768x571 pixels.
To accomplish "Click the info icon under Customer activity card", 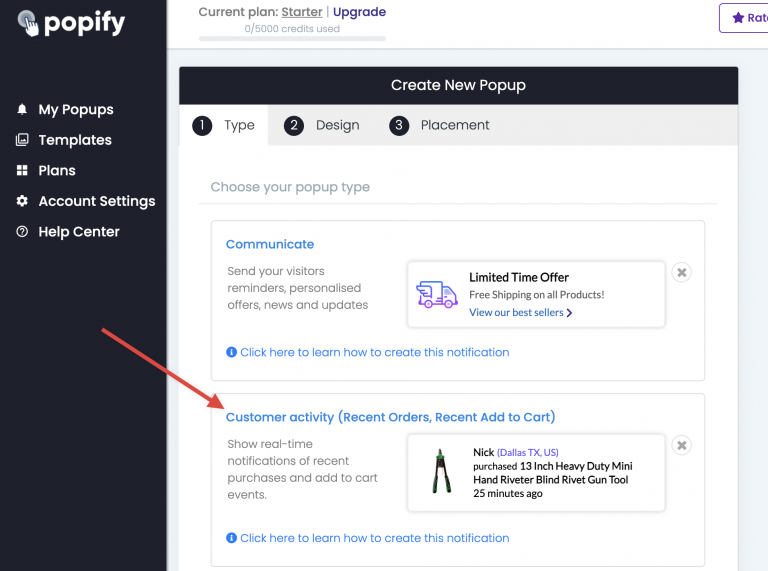I will 231,538.
